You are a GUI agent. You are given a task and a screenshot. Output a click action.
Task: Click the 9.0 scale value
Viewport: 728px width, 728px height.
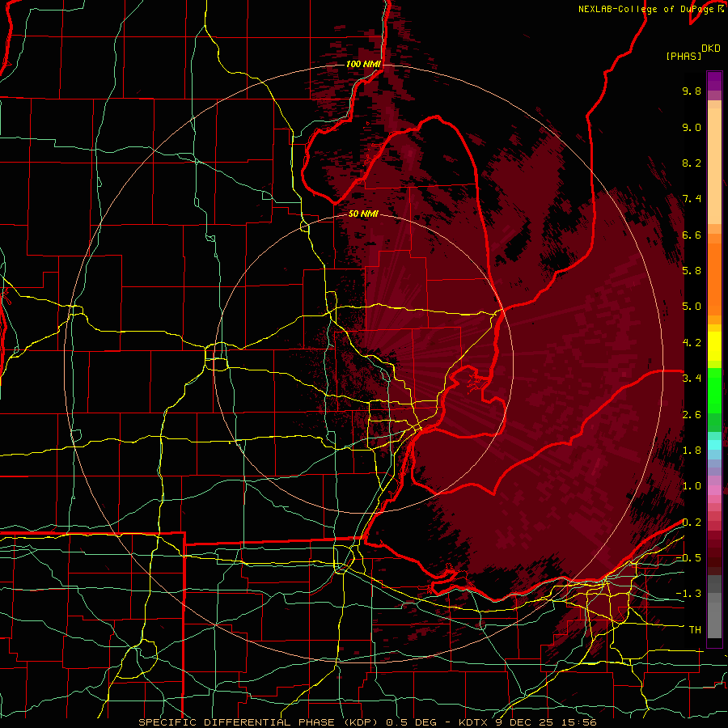click(x=692, y=127)
